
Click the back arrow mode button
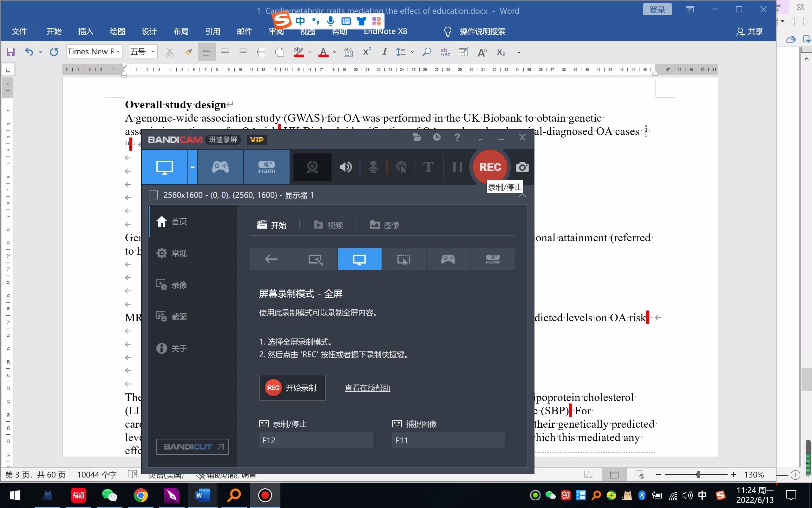[271, 259]
